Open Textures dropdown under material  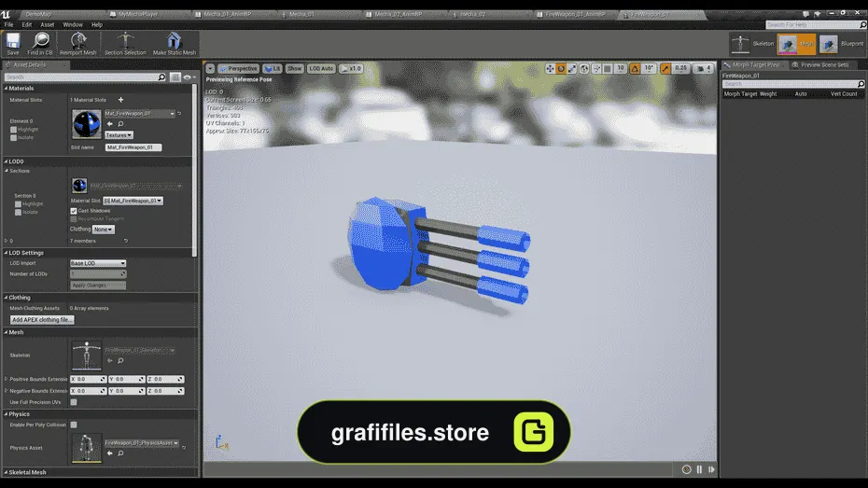[x=119, y=135]
